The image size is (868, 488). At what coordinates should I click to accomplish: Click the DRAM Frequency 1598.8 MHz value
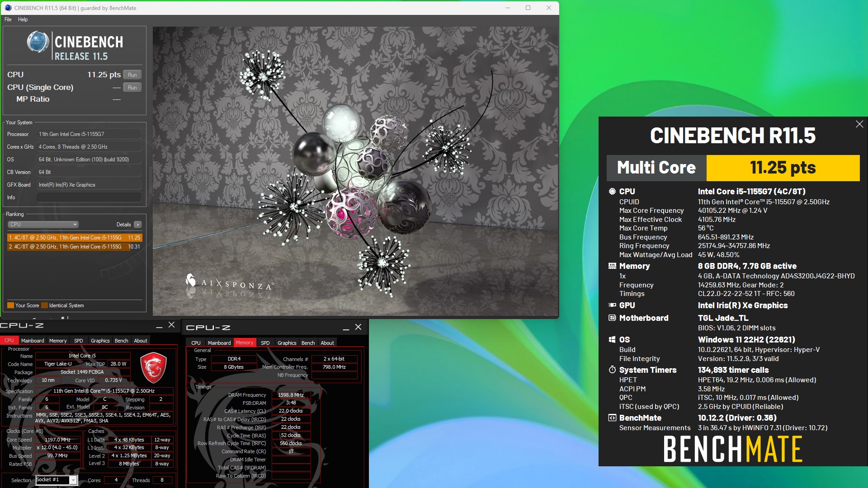click(291, 395)
